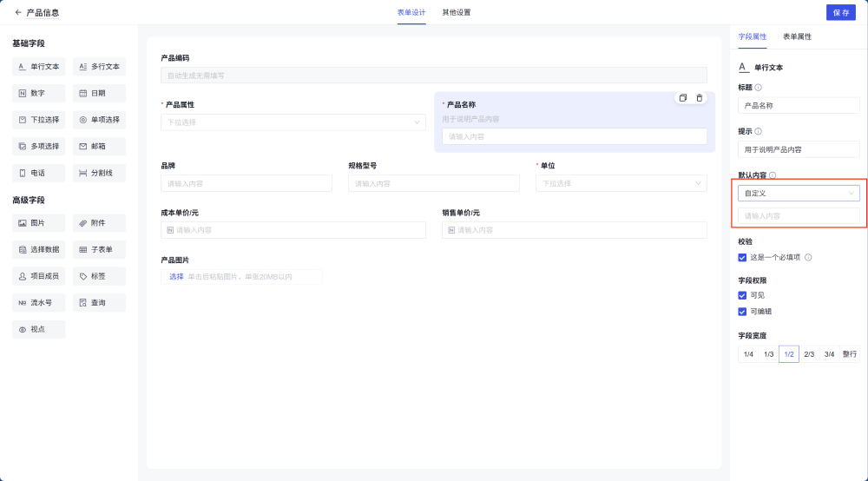Uncheck 这是一个必填项 checkbox
Image resolution: width=868 pixels, height=481 pixels.
click(x=742, y=257)
